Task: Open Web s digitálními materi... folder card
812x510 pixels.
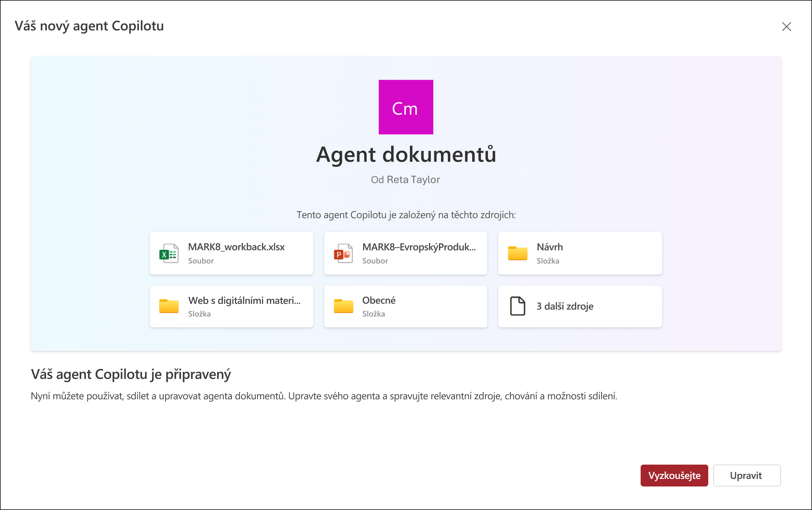Action: pos(232,306)
